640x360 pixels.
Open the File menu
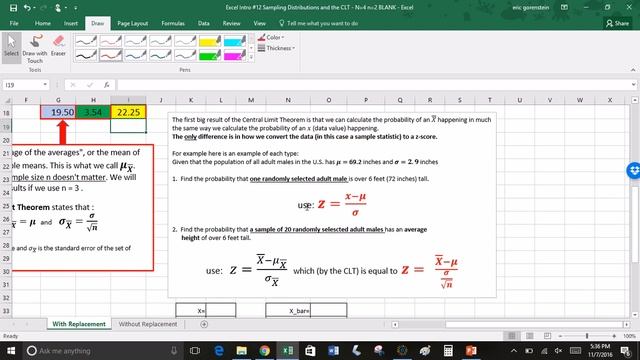click(14, 23)
